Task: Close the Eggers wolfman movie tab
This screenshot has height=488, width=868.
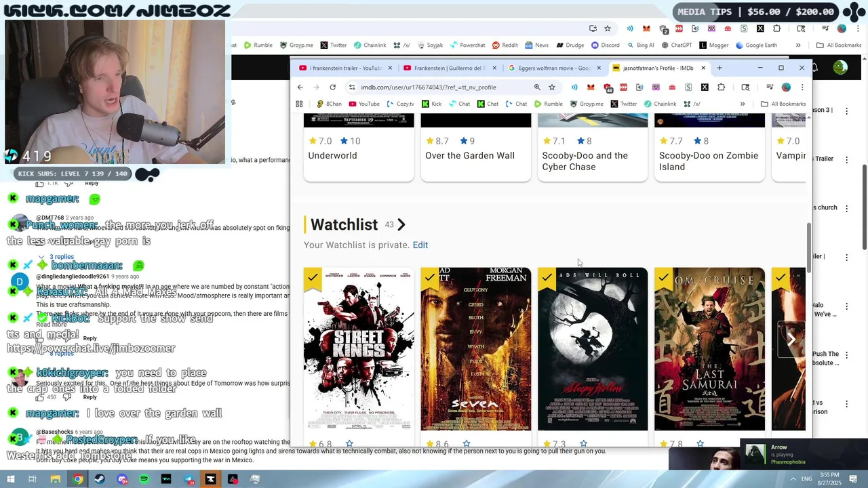Action: (x=599, y=68)
